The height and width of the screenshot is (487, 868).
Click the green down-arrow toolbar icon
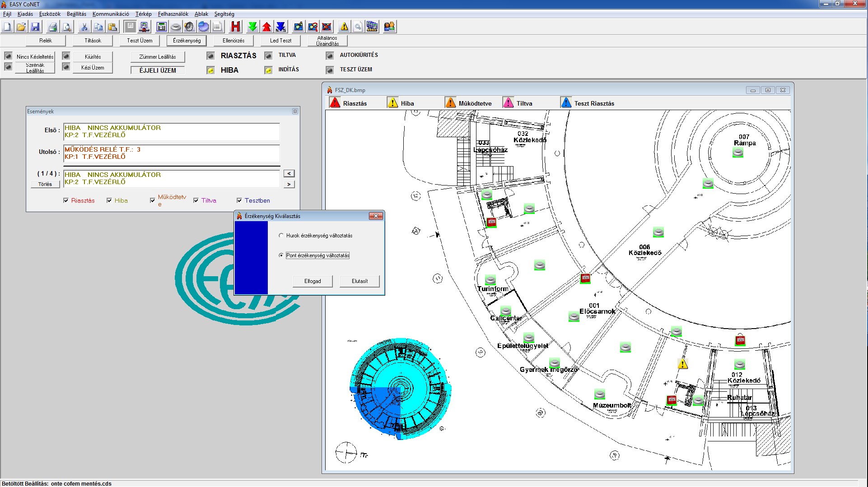click(x=252, y=27)
